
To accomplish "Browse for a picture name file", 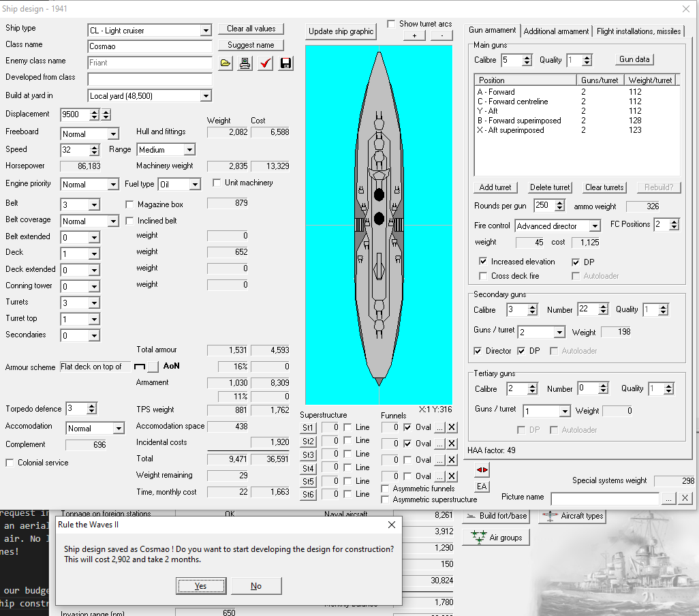I will pos(668,498).
